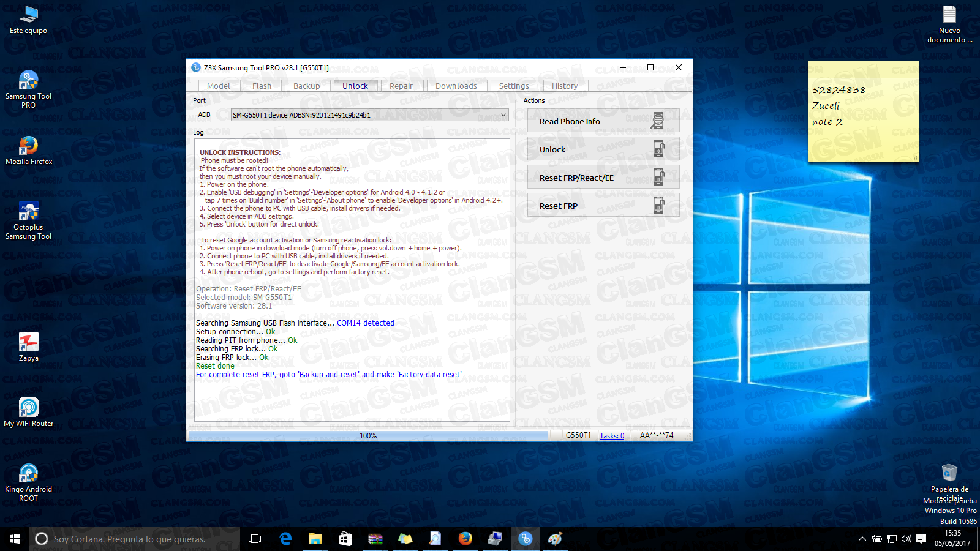The image size is (980, 551).
Task: Select My WIFI Router desktop shortcut
Action: pos(29,412)
